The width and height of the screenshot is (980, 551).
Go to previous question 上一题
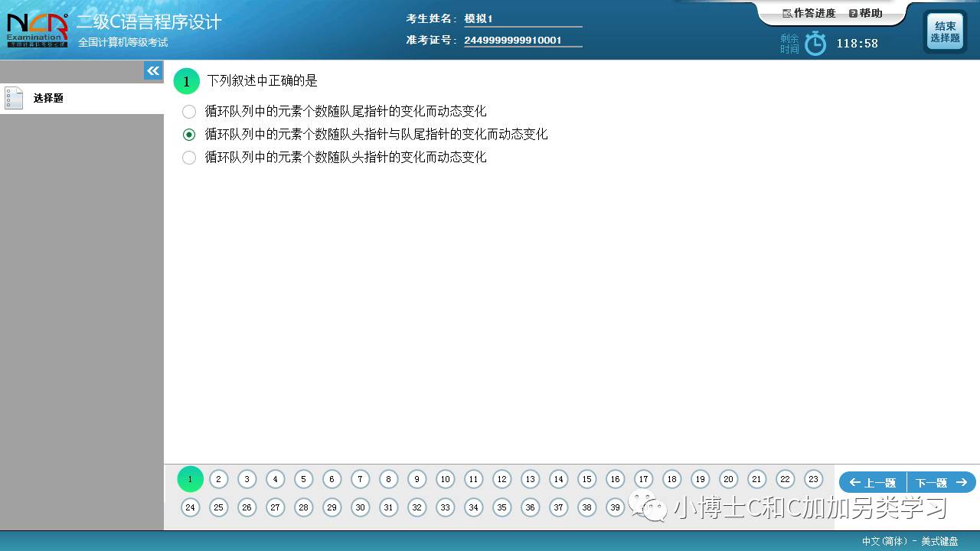873,482
